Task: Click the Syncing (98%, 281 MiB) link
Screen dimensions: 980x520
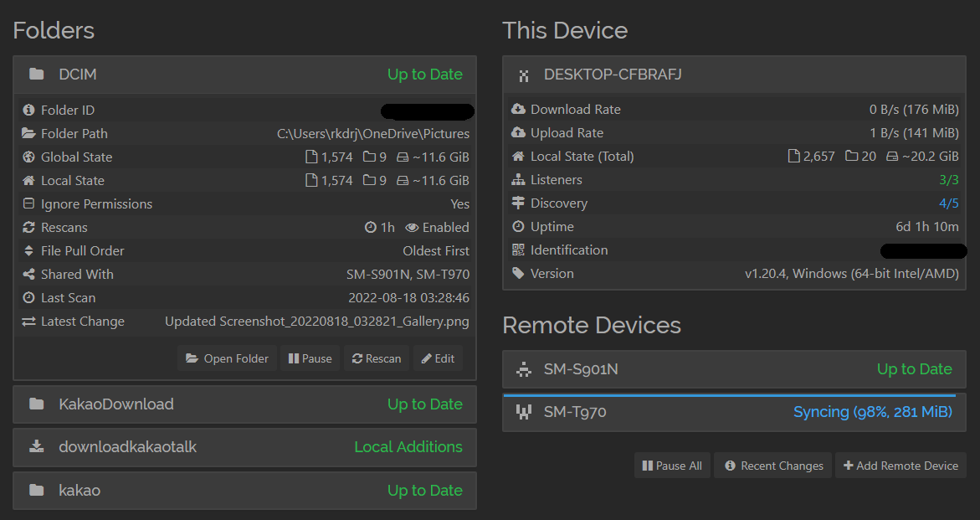Action: (x=873, y=411)
